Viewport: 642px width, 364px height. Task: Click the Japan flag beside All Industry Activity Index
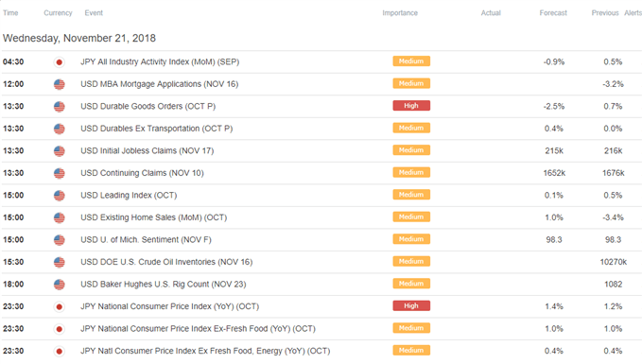pos(60,62)
